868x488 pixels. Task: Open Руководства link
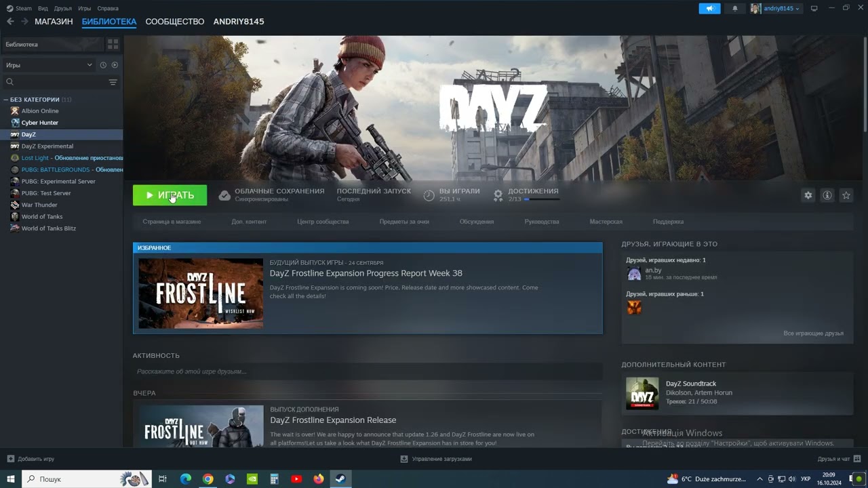tap(542, 222)
